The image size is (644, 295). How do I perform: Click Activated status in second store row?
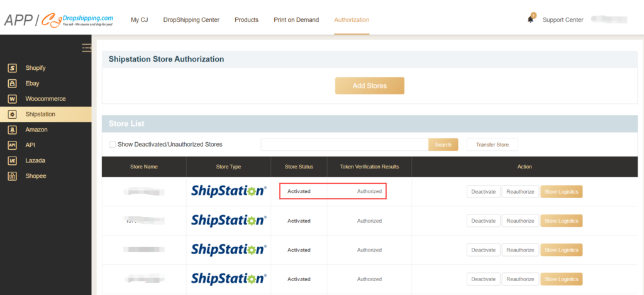click(299, 221)
